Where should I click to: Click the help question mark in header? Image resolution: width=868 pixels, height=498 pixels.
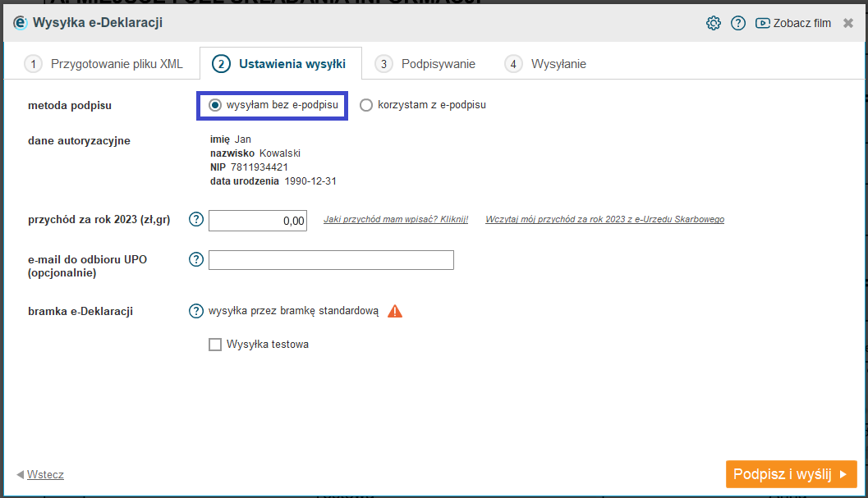pyautogui.click(x=738, y=23)
